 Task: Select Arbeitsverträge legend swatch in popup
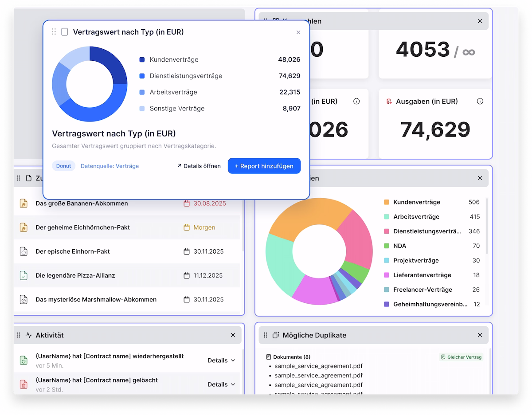point(142,92)
